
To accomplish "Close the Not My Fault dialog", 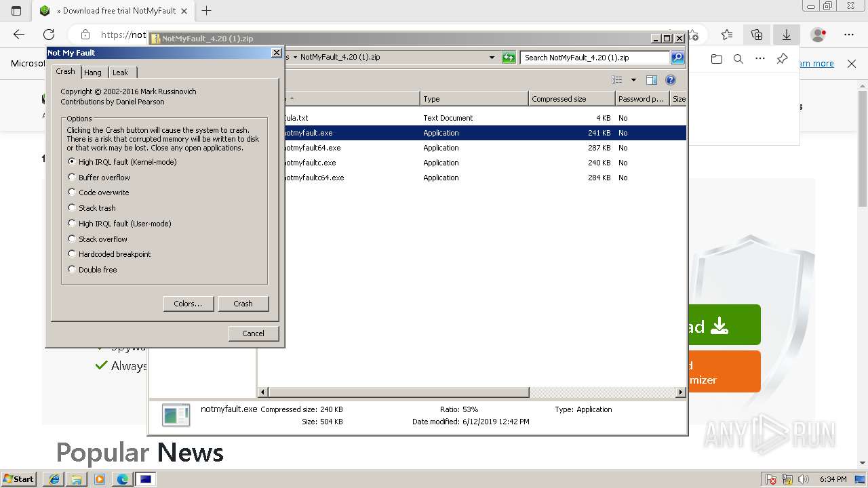I will point(276,53).
